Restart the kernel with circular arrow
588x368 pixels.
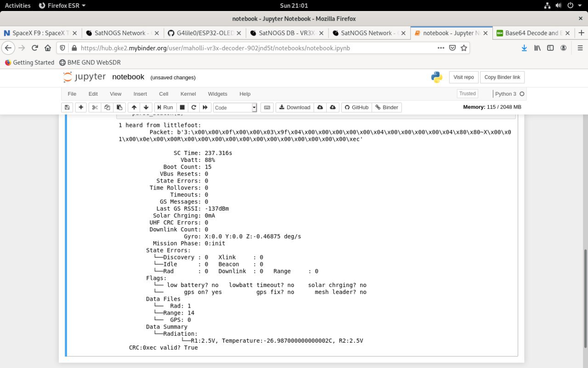click(194, 107)
